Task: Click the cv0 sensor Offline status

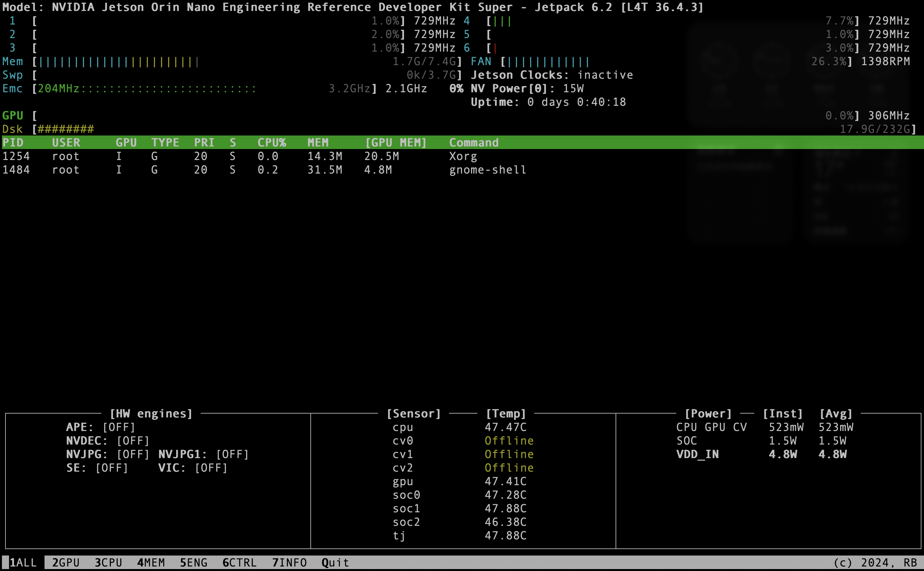Action: coord(509,441)
